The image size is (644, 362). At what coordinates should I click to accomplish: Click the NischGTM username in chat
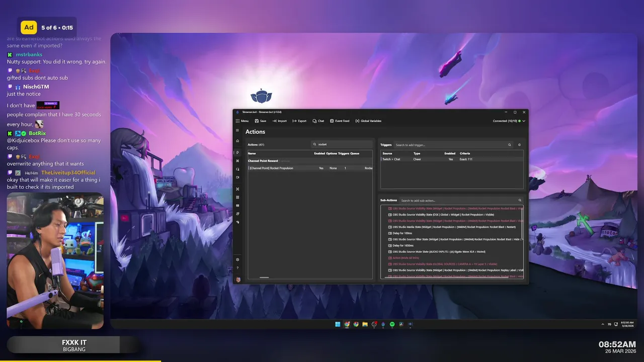click(36, 86)
